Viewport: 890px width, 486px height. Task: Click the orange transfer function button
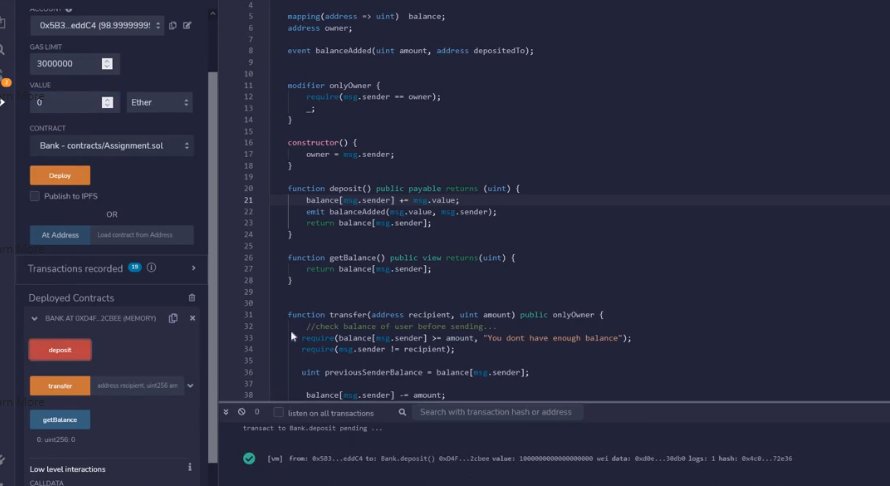(x=60, y=386)
